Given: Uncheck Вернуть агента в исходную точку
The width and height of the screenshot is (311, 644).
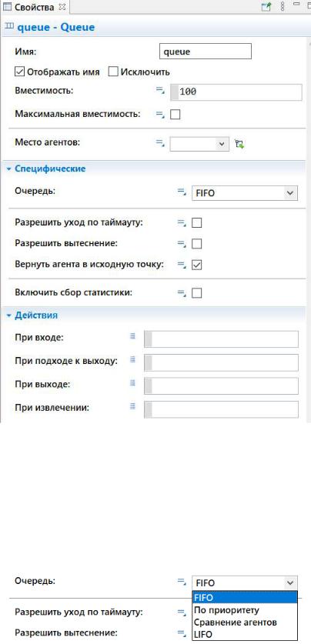Looking at the screenshot, I should point(197,265).
